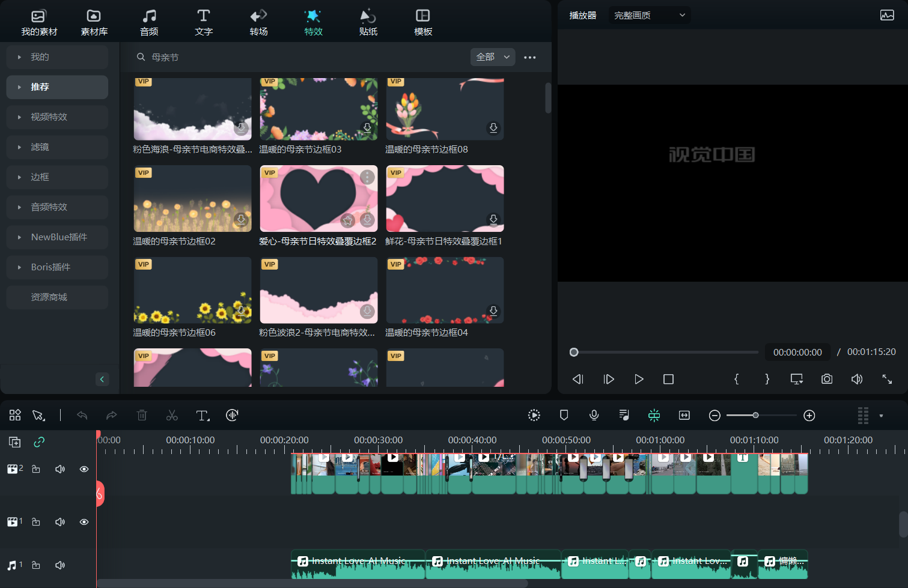Screen dimensions: 908x588
Task: Hide video track 2 with the eye icon
Action: 84,469
